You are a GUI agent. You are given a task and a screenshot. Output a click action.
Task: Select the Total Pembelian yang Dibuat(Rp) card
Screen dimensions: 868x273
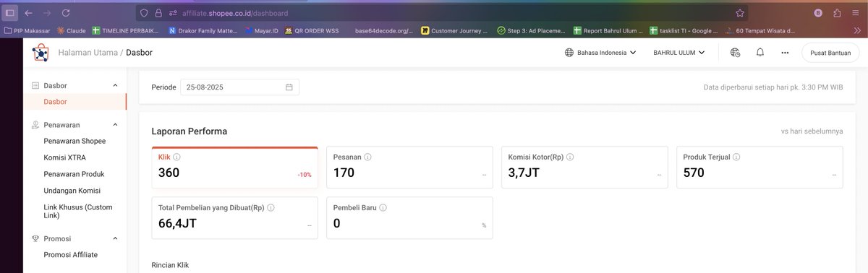coord(235,217)
